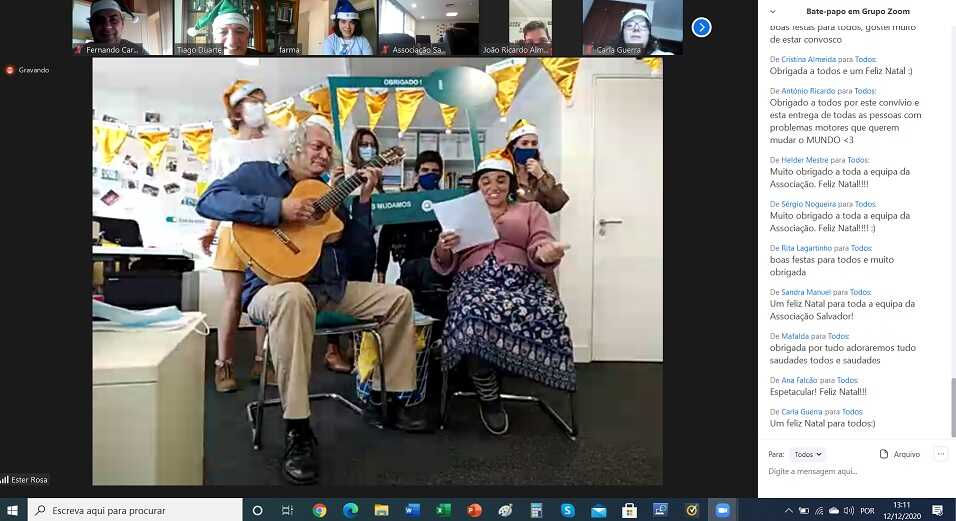The width and height of the screenshot is (956, 521).
Task: Open the Todos recipient dropdown
Action: (808, 454)
